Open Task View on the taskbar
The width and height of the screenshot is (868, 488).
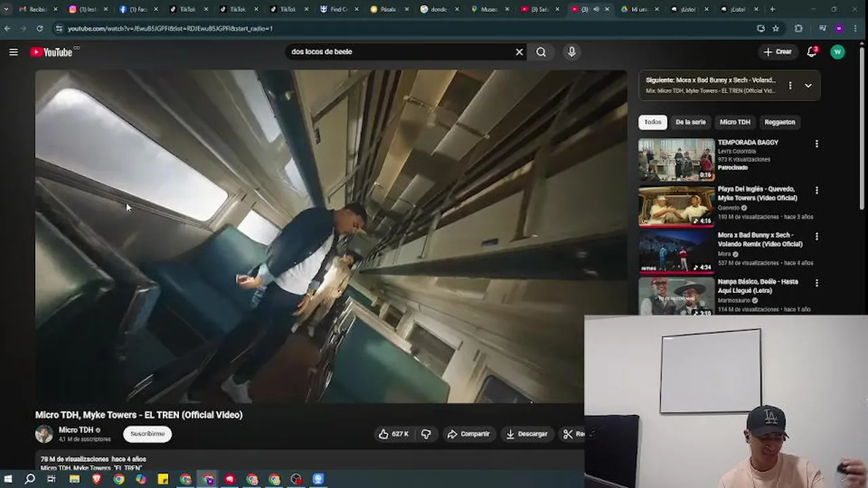click(52, 479)
